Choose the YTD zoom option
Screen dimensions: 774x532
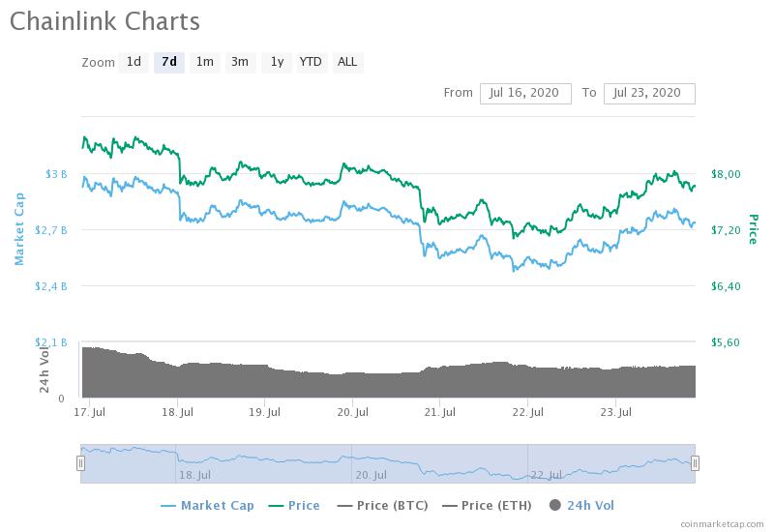click(x=311, y=62)
